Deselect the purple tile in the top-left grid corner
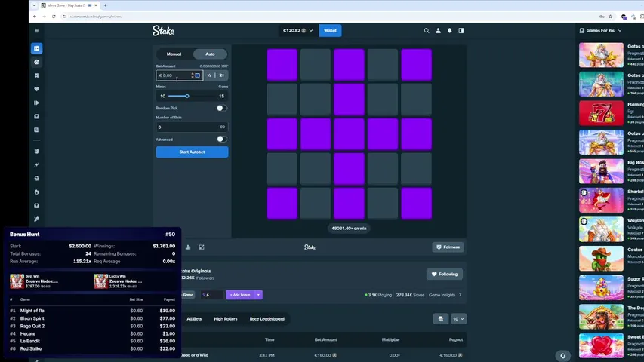The width and height of the screenshot is (644, 362). pyautogui.click(x=282, y=64)
